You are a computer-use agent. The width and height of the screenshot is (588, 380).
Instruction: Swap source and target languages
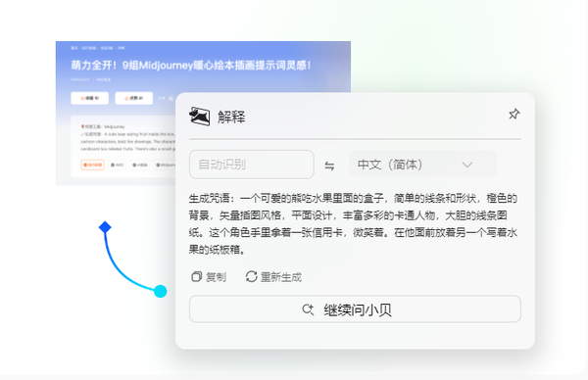[329, 166]
